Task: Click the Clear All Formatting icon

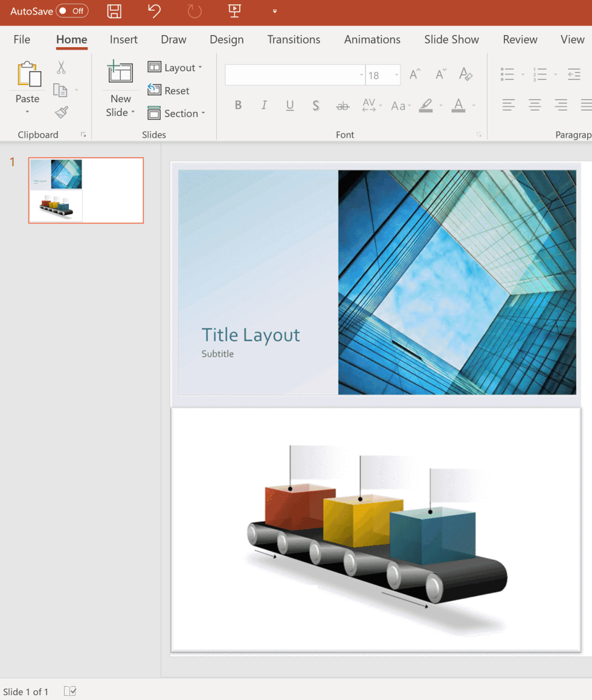Action: click(465, 74)
